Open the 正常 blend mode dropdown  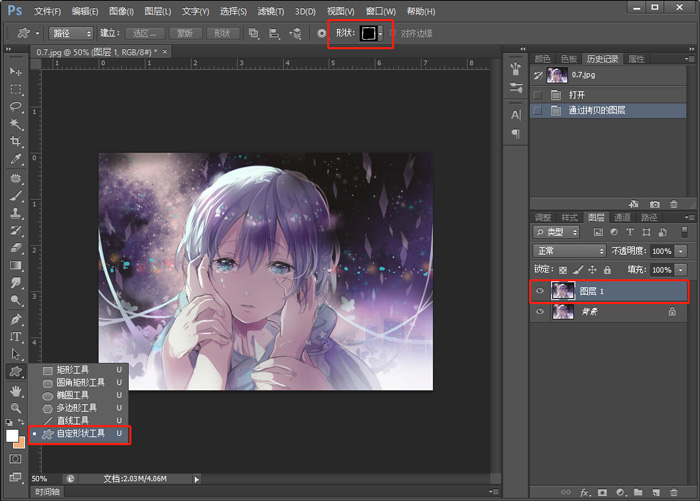(x=569, y=251)
